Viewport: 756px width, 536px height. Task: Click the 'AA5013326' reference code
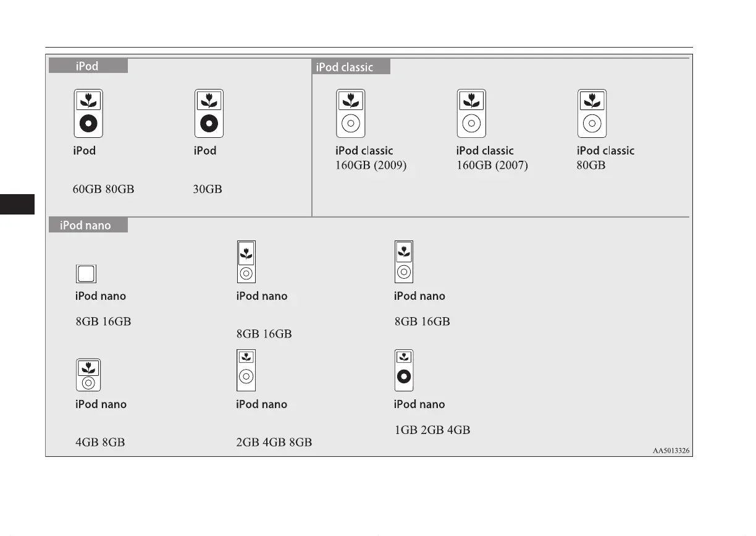[671, 451]
